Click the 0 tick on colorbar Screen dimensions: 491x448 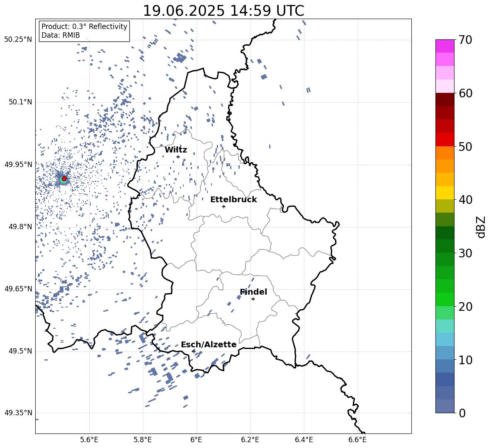coord(462,413)
